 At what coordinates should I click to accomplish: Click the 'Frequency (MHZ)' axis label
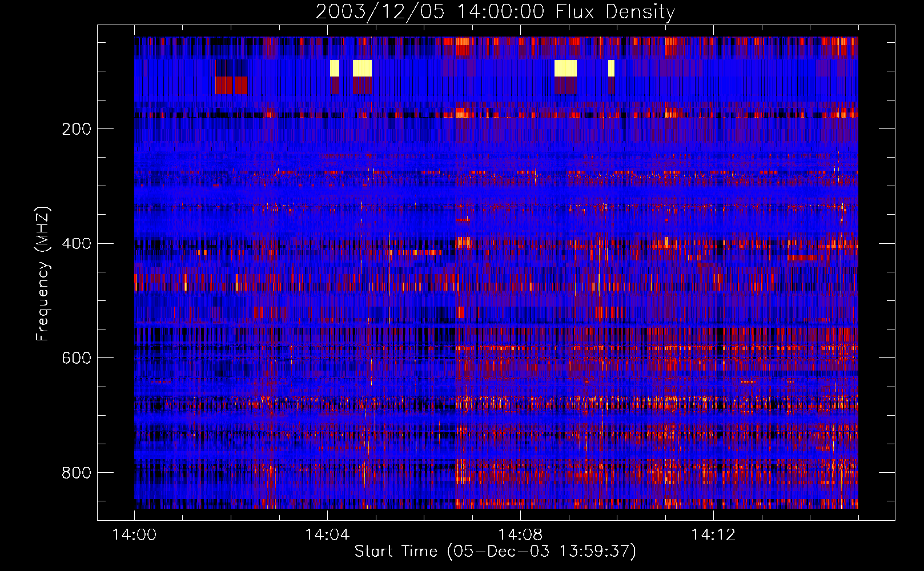click(x=43, y=274)
